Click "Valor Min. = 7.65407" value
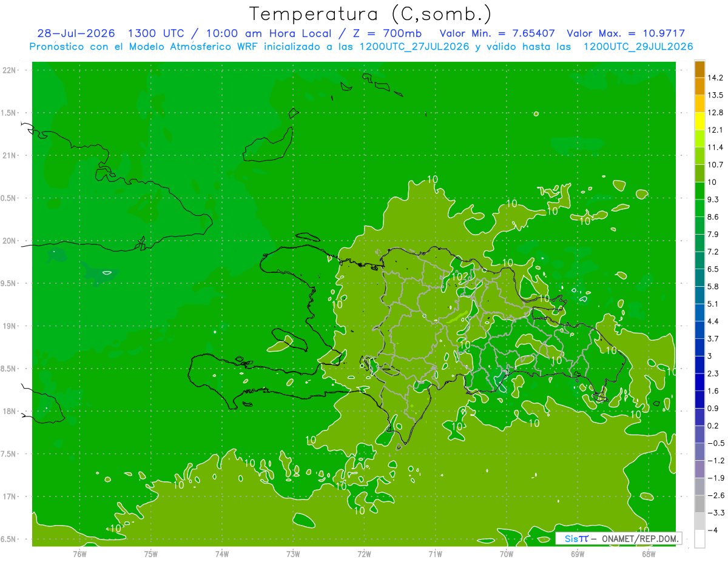728x562 pixels. coord(497,33)
